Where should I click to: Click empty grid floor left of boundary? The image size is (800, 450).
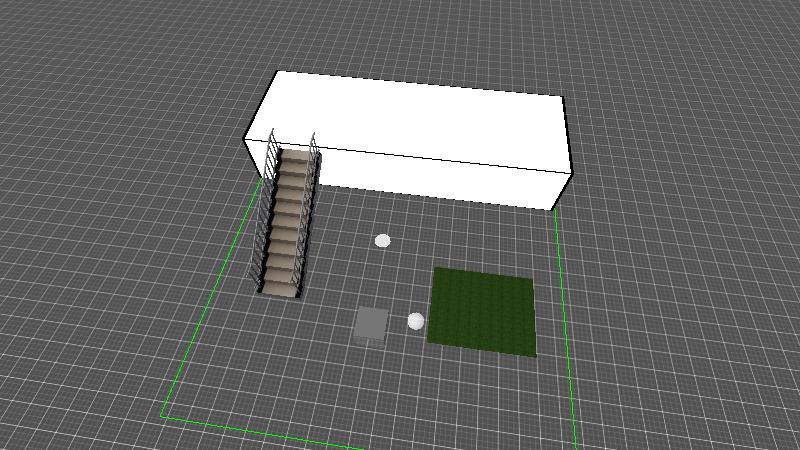pos(100,300)
